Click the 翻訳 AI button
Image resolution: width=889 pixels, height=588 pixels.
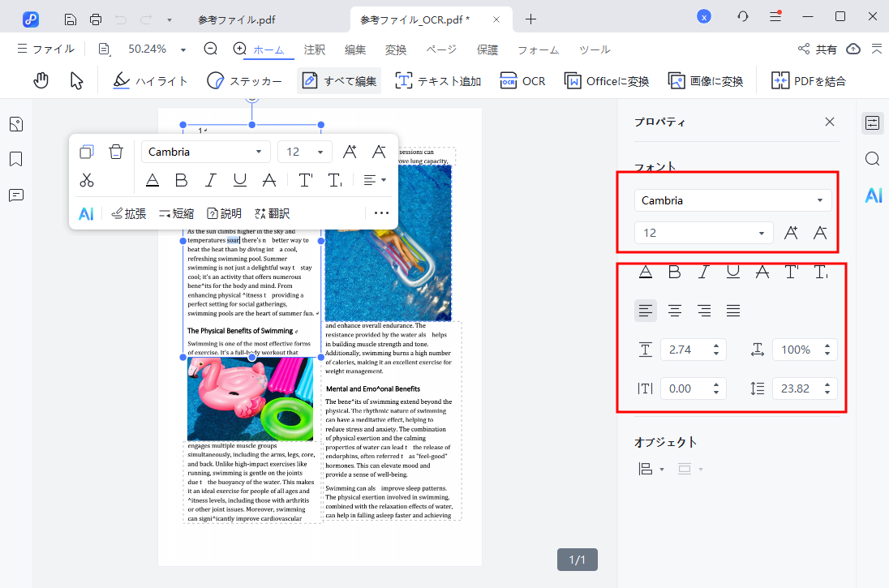pos(272,213)
